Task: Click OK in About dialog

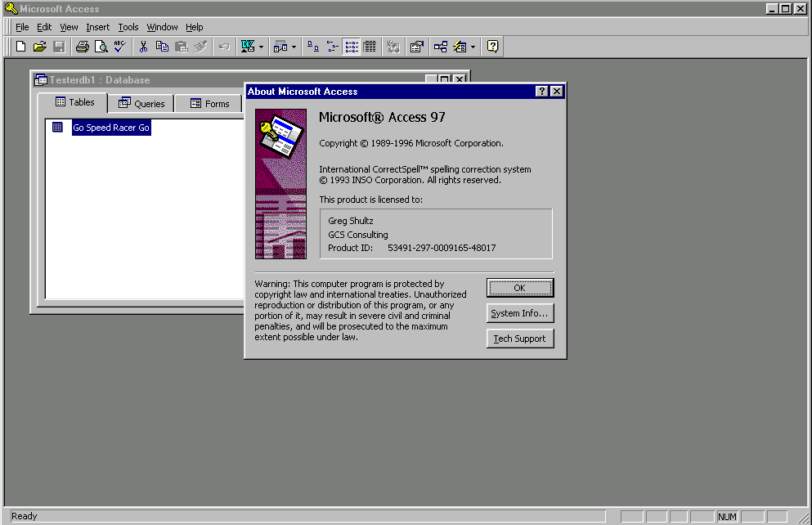Action: click(519, 288)
